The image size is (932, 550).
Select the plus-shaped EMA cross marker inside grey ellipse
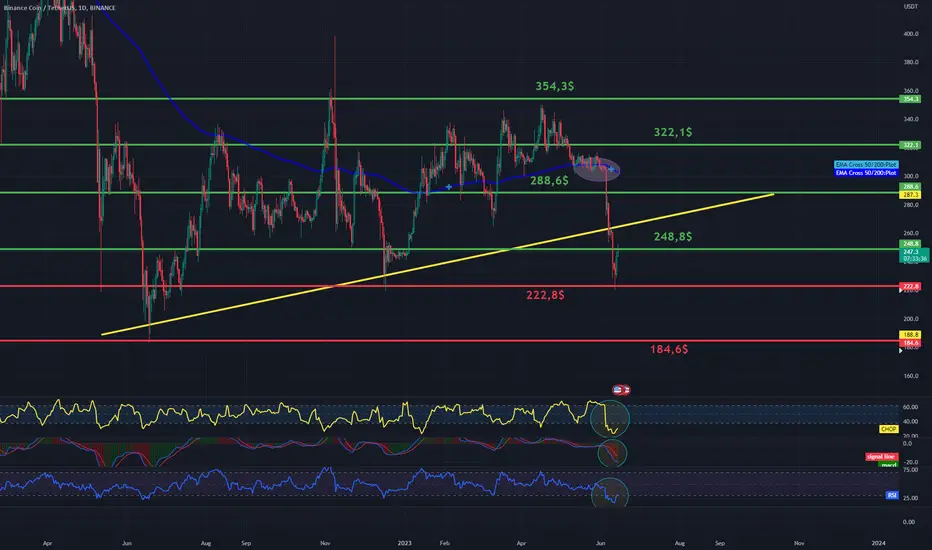click(x=611, y=169)
